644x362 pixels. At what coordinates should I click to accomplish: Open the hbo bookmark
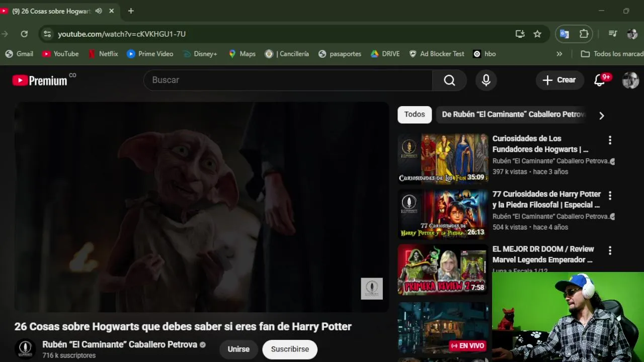(x=485, y=54)
